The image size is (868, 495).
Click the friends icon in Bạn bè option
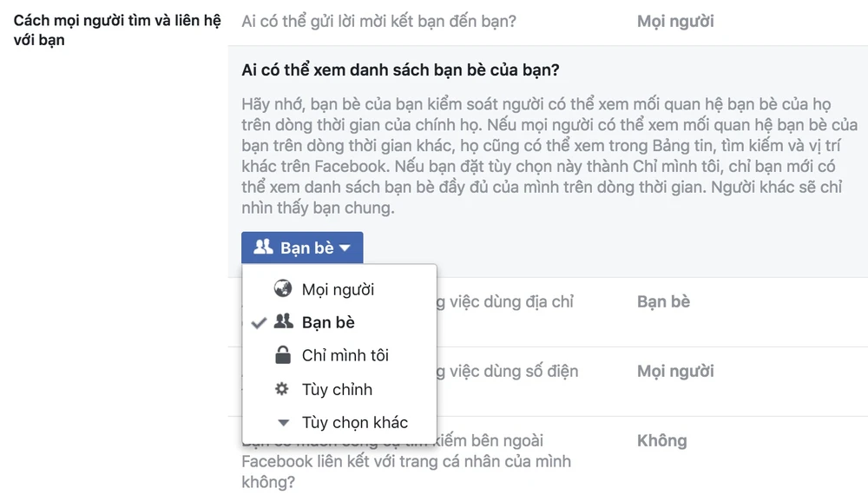283,322
